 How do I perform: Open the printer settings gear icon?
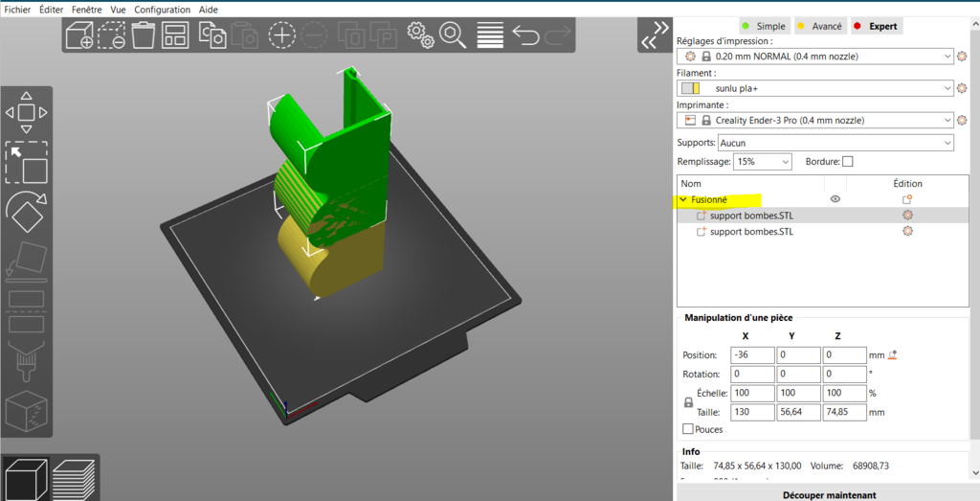(x=962, y=120)
